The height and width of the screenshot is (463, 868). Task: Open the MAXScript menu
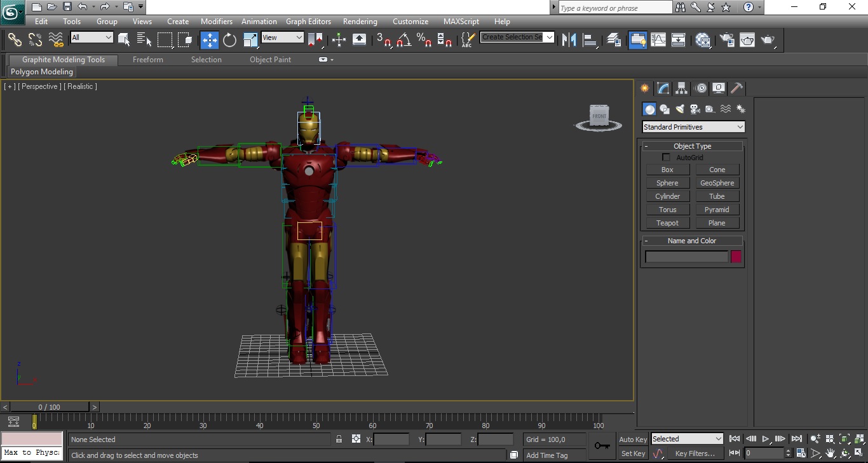(x=461, y=22)
